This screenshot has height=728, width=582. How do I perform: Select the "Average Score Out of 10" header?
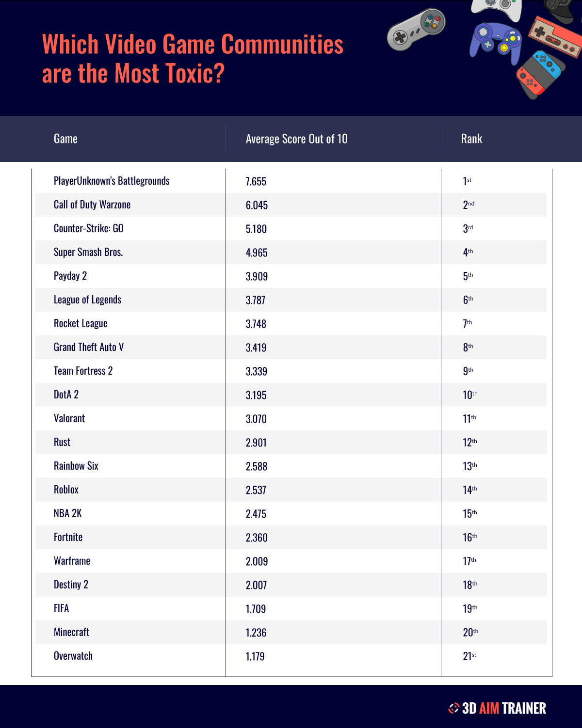pos(296,139)
